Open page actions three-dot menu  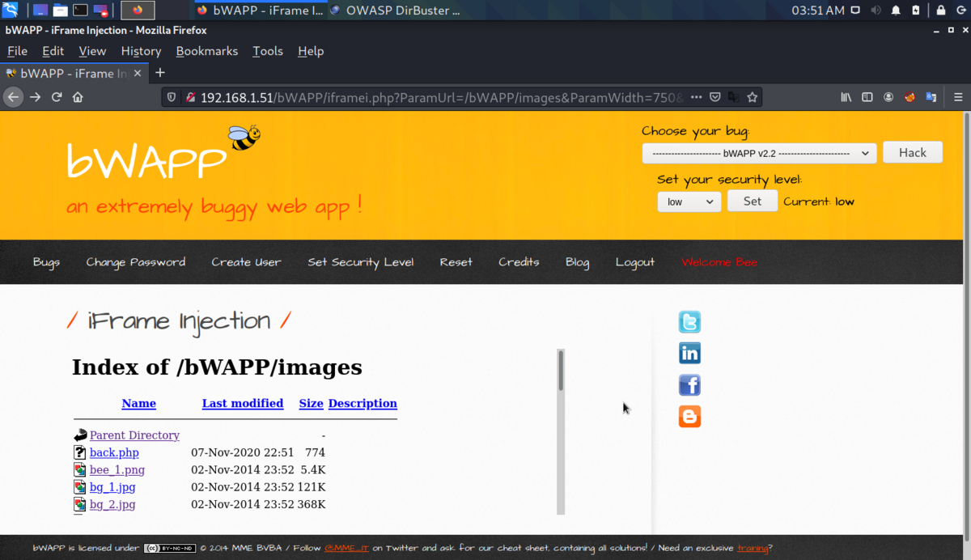click(x=696, y=97)
